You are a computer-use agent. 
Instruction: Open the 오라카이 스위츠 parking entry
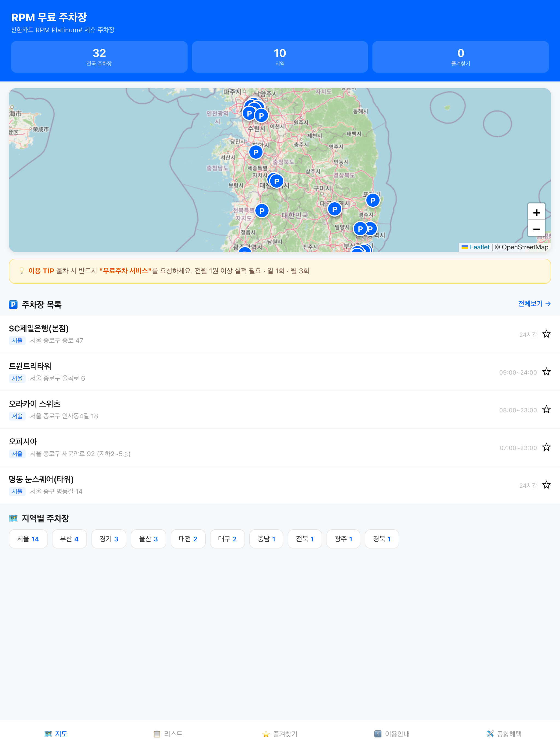tap(280, 410)
